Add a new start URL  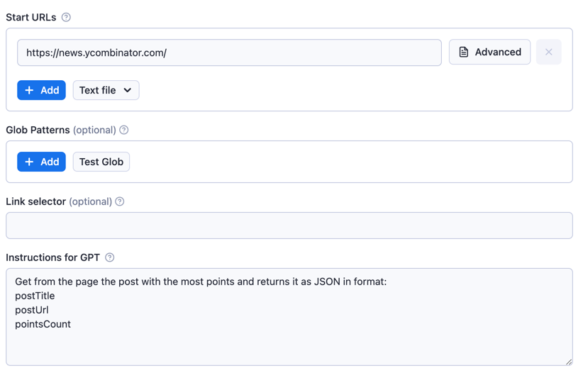click(x=41, y=90)
